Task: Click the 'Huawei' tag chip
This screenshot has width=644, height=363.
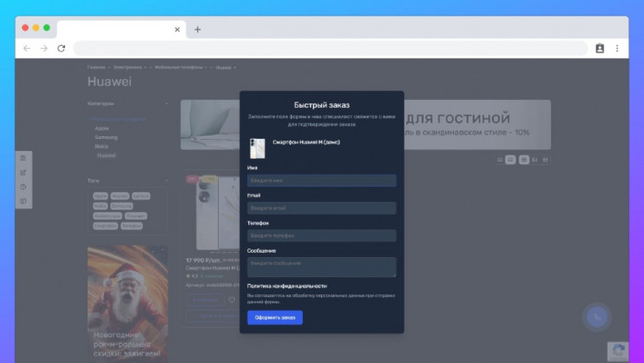Action: click(x=120, y=196)
